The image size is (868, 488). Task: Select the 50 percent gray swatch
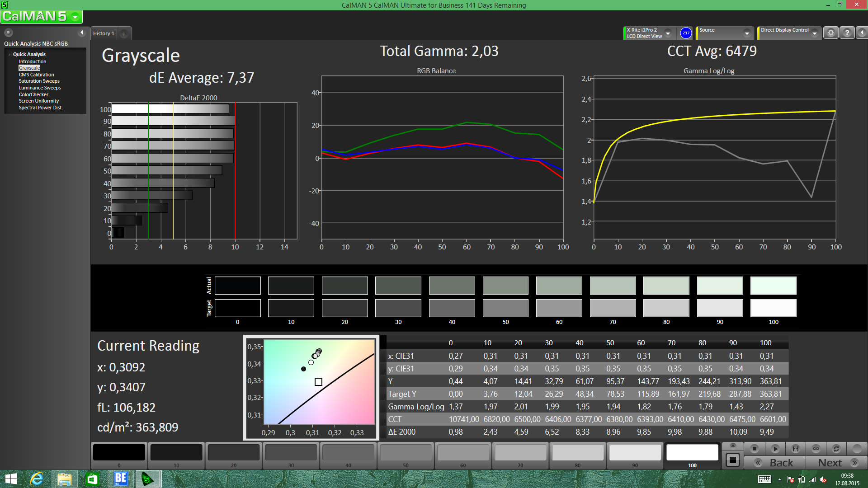click(406, 453)
